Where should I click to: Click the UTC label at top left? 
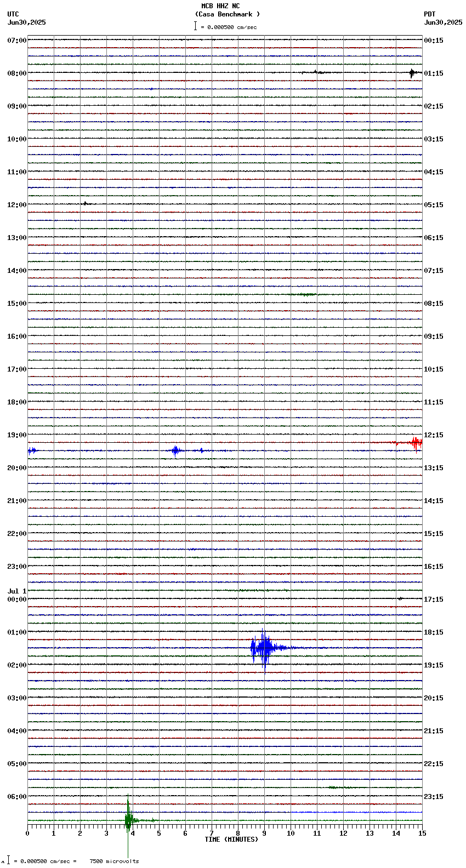point(13,14)
